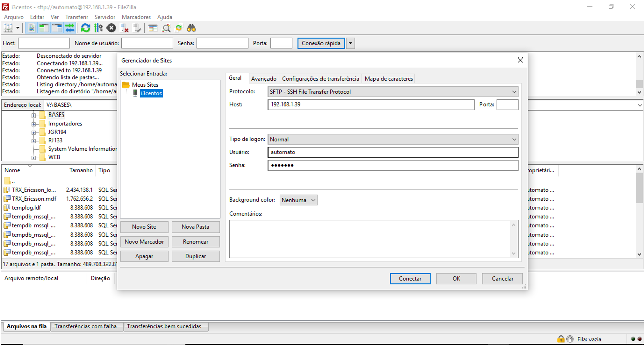
Task: Click the Host field in Site Manager
Action: (371, 105)
